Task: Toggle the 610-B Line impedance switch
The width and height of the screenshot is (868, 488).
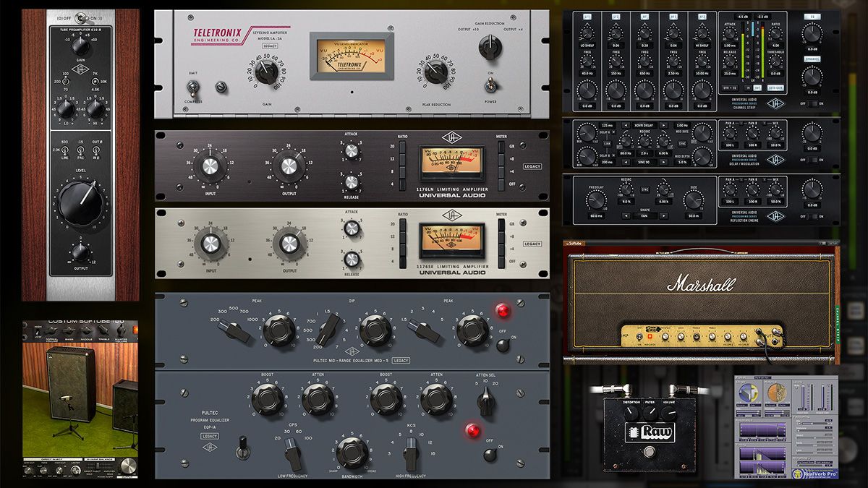Action: [x=65, y=151]
